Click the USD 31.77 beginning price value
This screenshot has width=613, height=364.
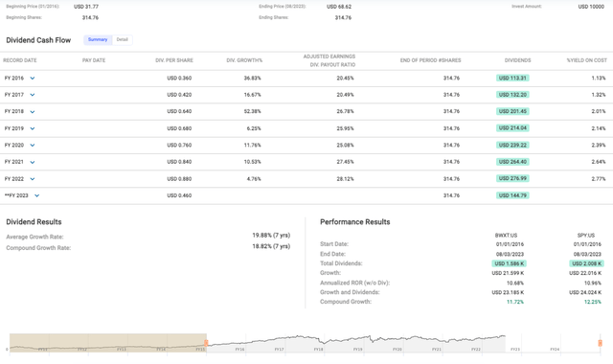(86, 7)
